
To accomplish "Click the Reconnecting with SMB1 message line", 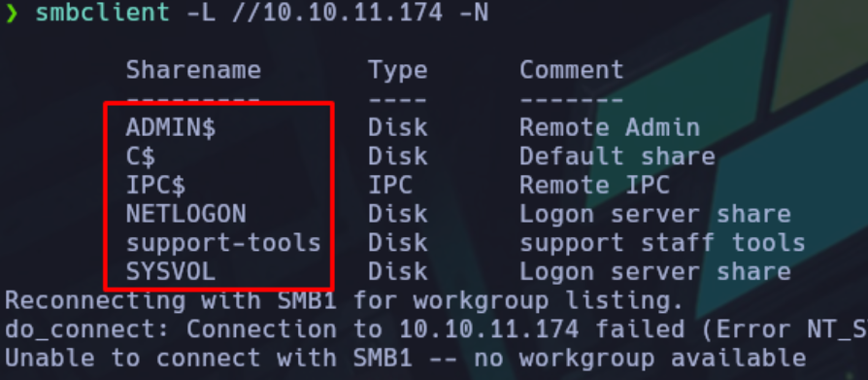I will coord(343,300).
